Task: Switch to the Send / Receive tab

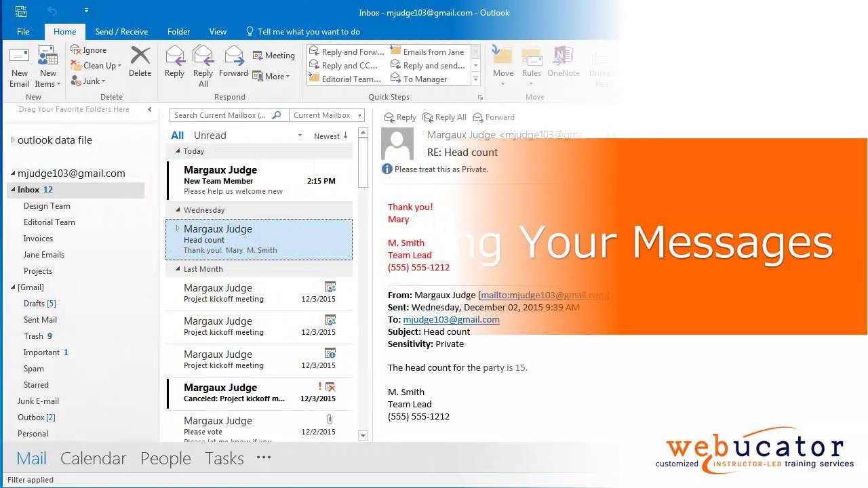Action: 121,32
